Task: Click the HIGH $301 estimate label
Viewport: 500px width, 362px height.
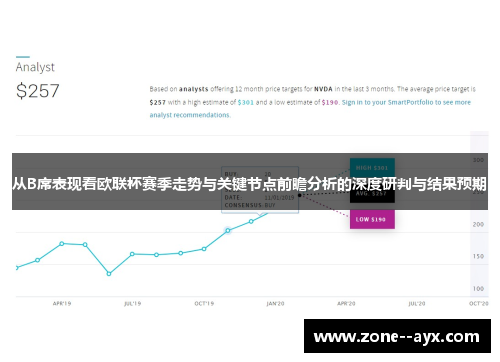Action: click(372, 168)
